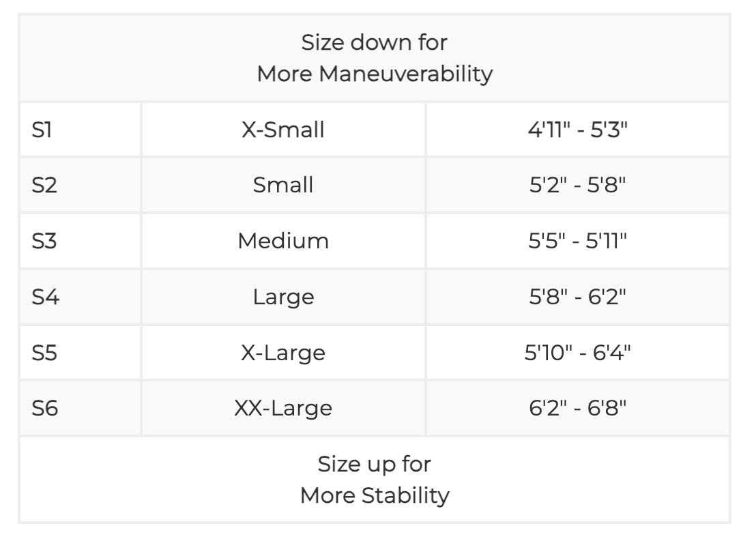The image size is (756, 554).
Task: Select the Small size label
Action: 283,185
